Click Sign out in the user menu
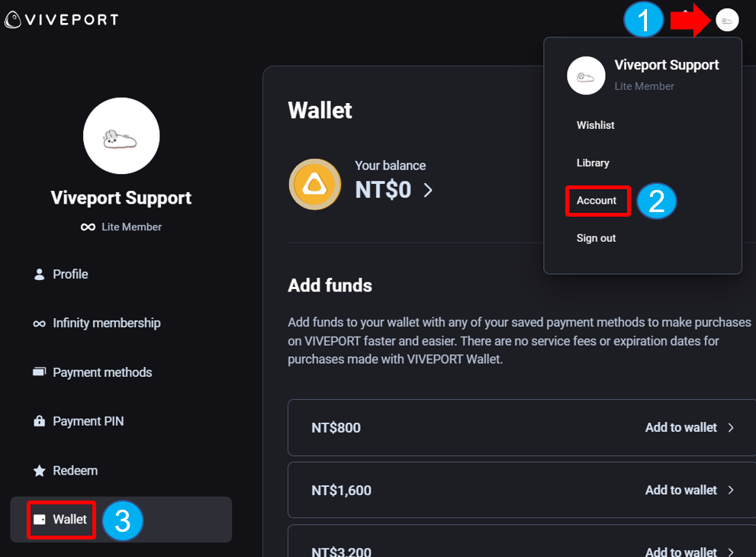The width and height of the screenshot is (756, 557). tap(596, 238)
